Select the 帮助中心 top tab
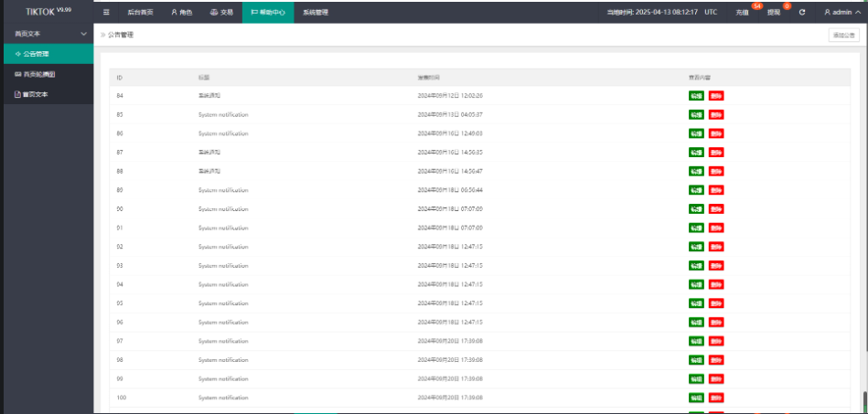This screenshot has height=414, width=868. [x=267, y=12]
